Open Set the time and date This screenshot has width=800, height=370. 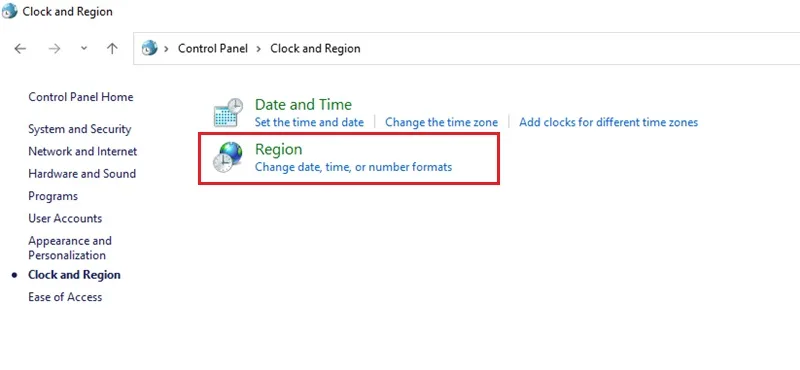[309, 122]
